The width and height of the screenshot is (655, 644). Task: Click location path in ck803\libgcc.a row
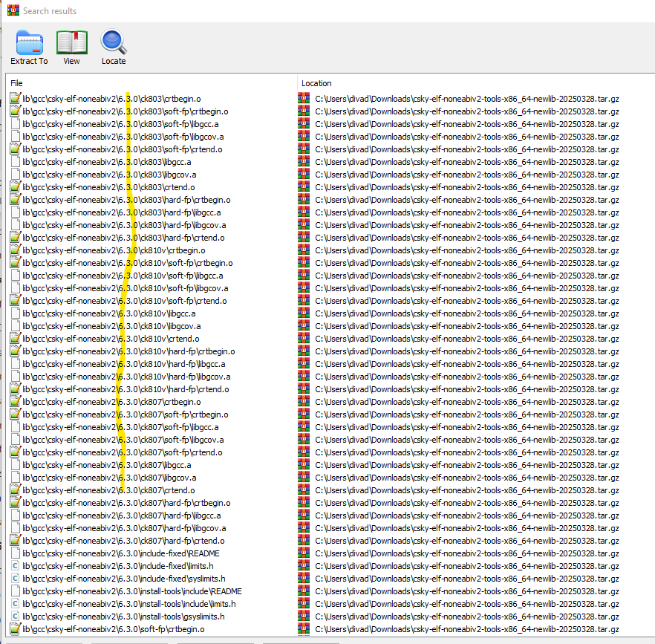tap(467, 162)
